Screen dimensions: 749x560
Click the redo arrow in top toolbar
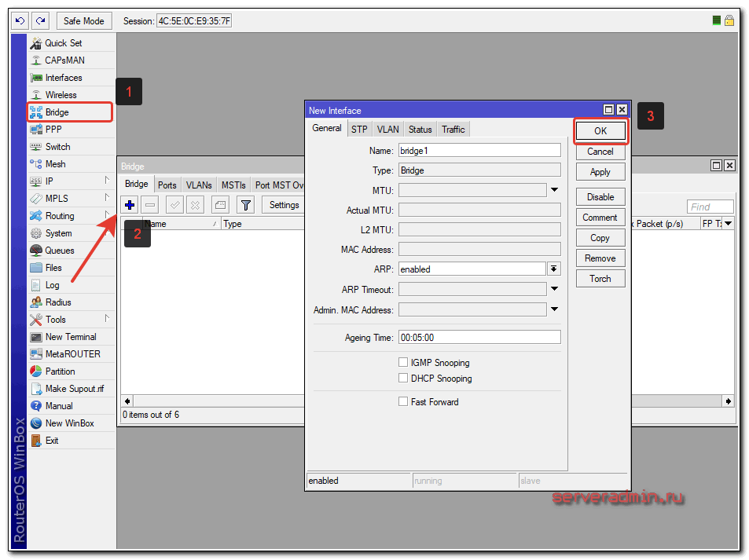[x=40, y=20]
